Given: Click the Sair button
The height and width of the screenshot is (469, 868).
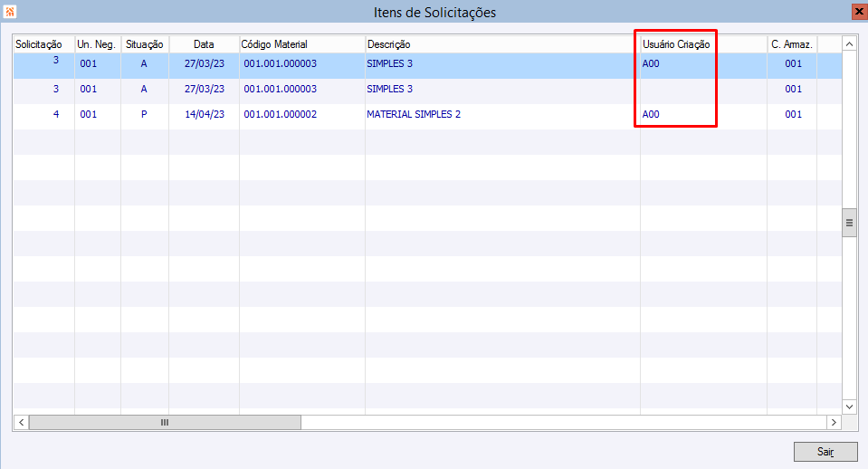Looking at the screenshot, I should pos(825,452).
